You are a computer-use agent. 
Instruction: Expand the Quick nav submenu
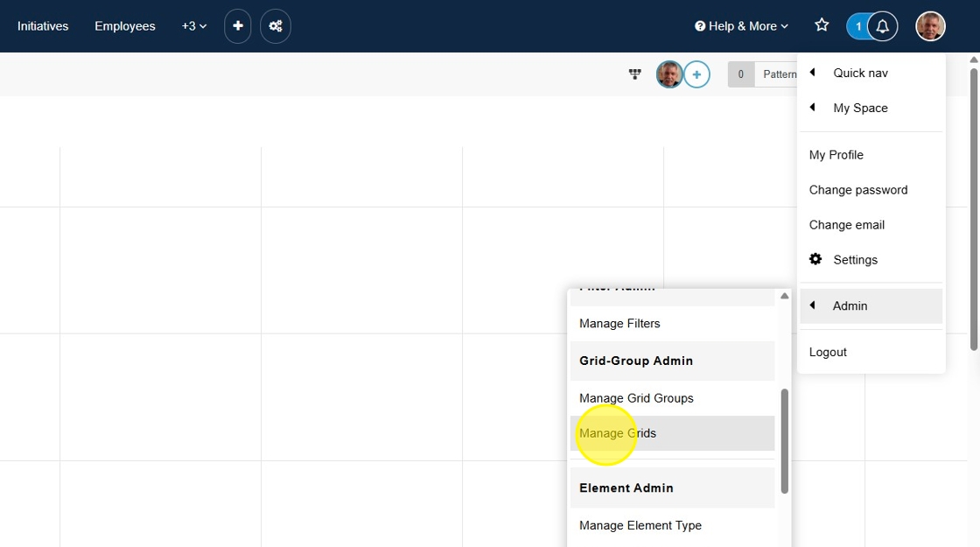[860, 73]
